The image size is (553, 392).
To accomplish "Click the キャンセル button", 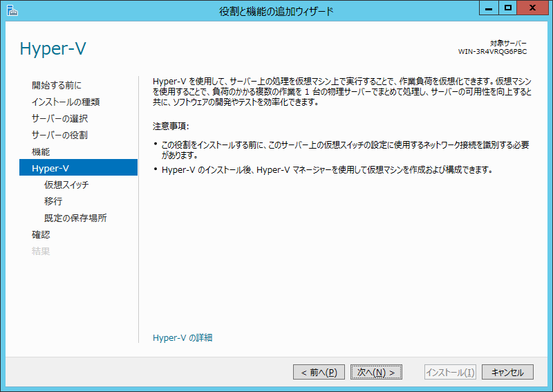I will click(x=507, y=372).
